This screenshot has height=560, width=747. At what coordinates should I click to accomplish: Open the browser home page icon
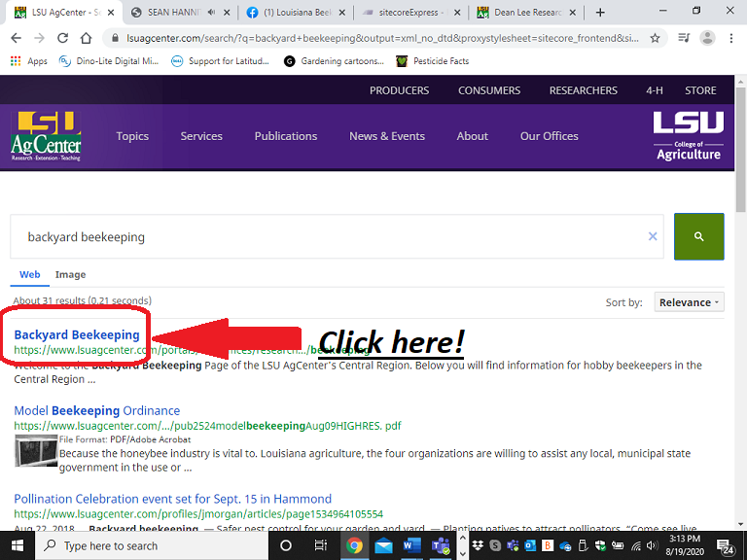[86, 38]
